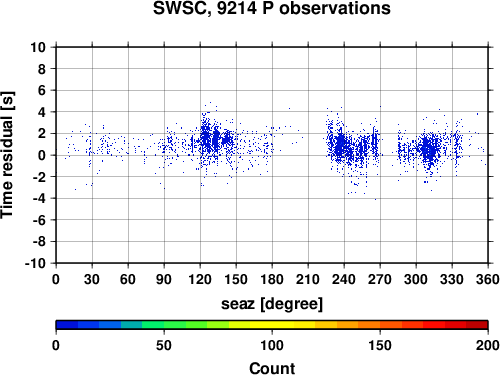Click the y-axis tick label -10

click(x=35, y=263)
